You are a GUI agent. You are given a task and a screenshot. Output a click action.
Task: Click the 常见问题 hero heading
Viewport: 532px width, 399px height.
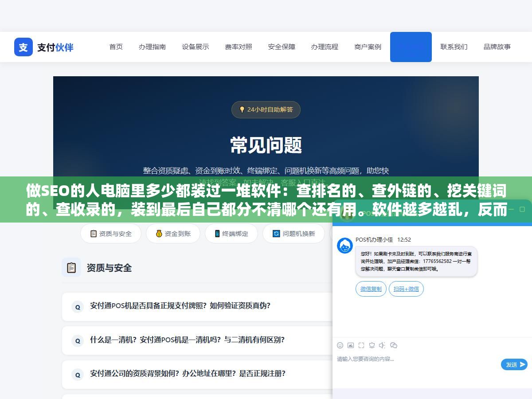pos(266,145)
